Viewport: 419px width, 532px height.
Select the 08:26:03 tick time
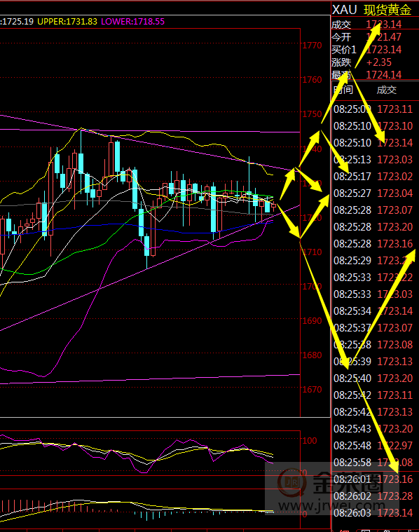(352, 513)
